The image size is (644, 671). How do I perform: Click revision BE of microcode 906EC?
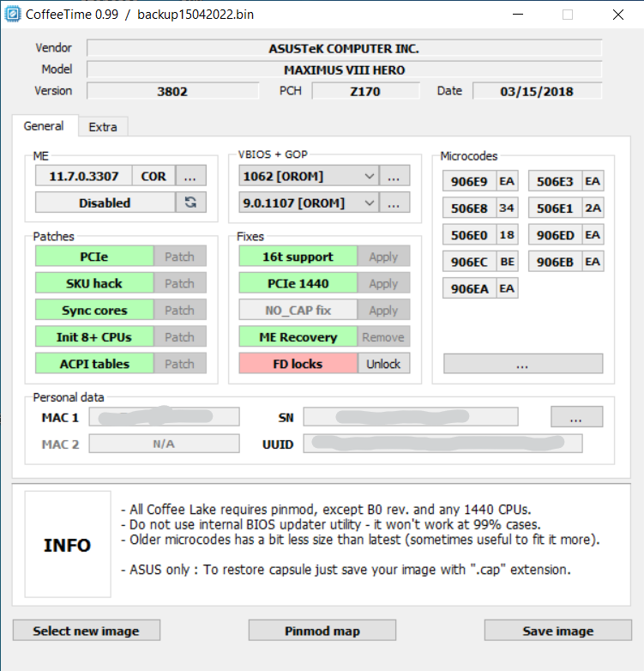[507, 262]
